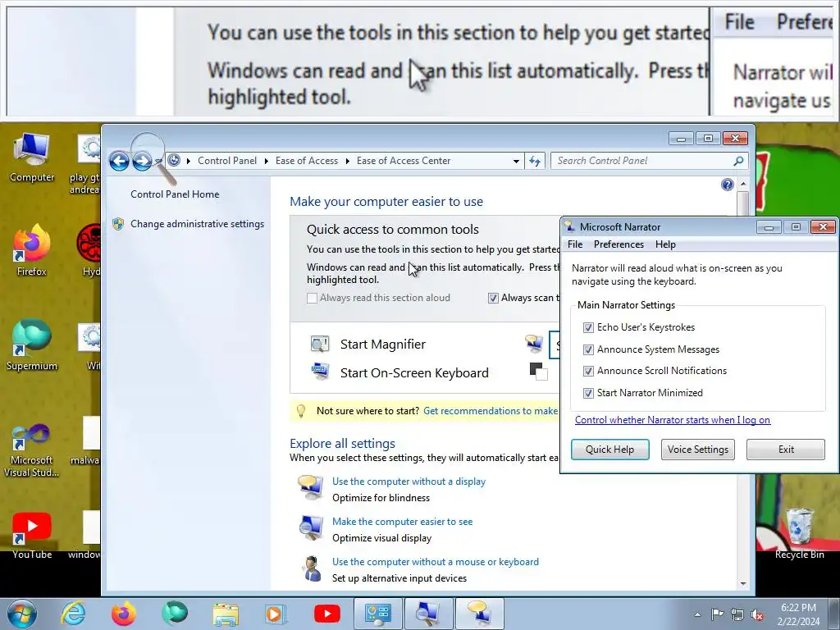Click the search magnifier in Control Panel
The image size is (840, 630).
click(x=738, y=161)
